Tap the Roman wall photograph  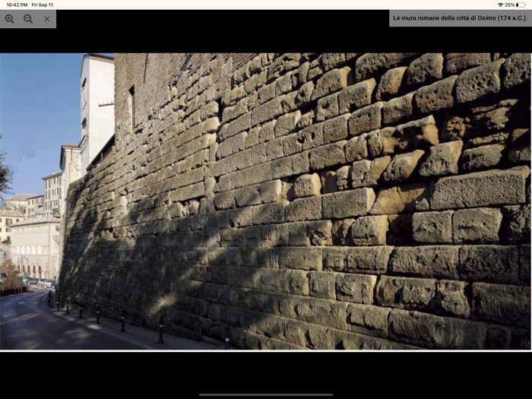pos(265,201)
